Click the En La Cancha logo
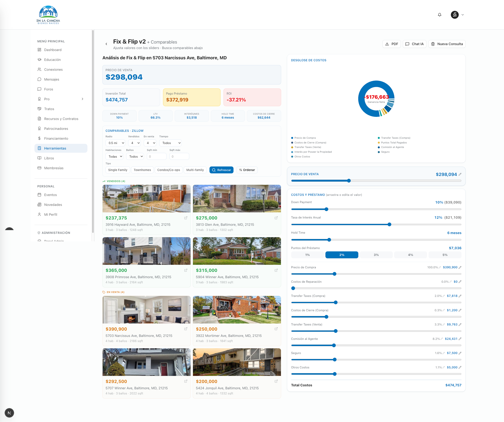This screenshot has height=422, width=504. coord(48,15)
